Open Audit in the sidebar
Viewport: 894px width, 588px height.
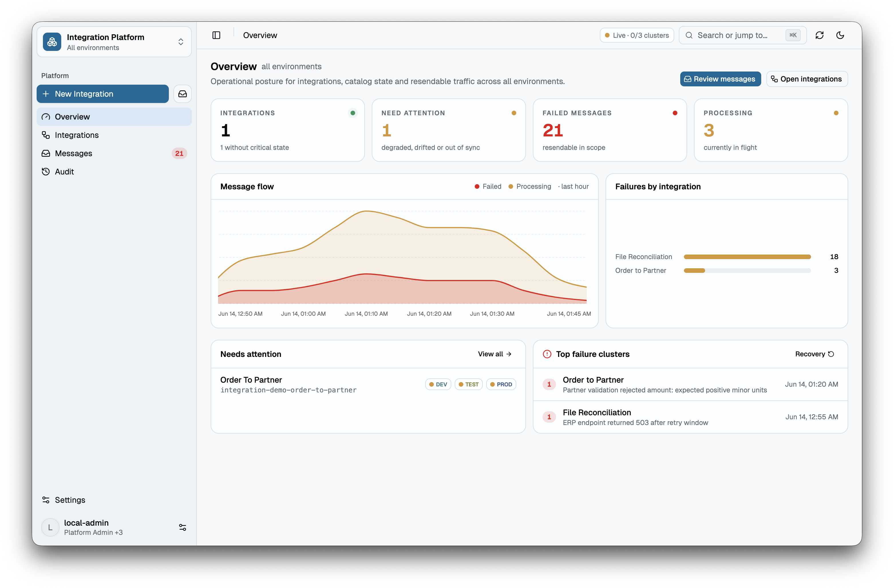tap(114, 172)
